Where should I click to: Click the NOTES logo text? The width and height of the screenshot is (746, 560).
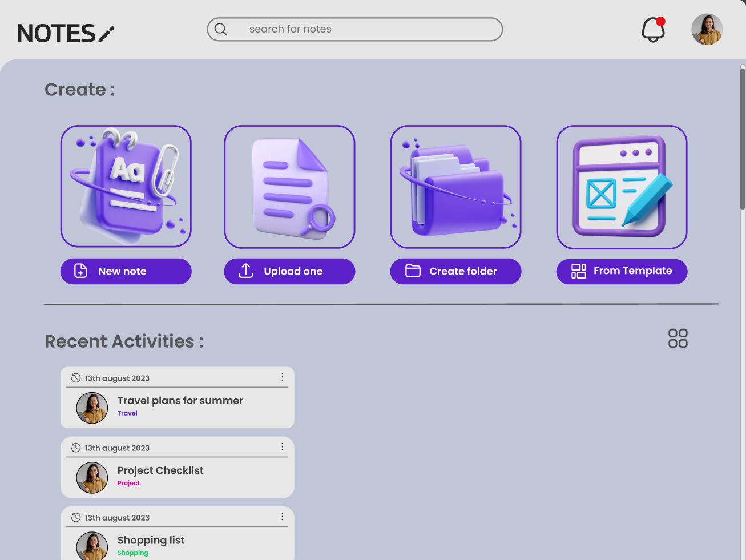[x=57, y=34]
